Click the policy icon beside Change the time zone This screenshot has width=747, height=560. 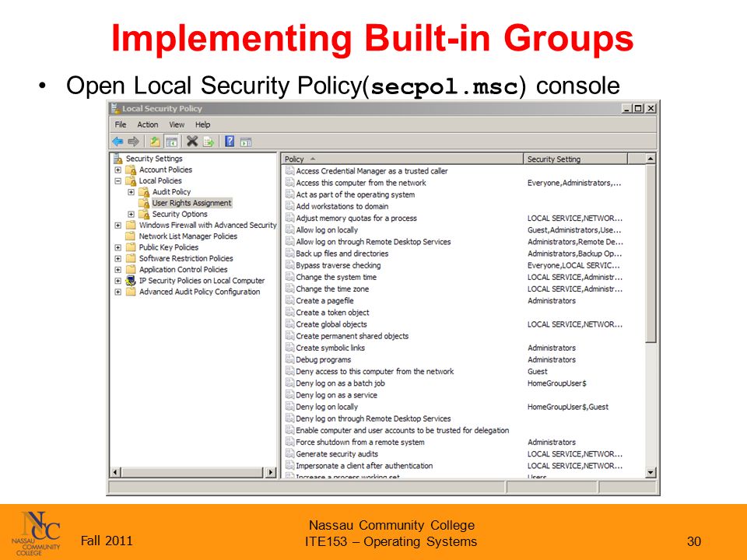click(x=289, y=289)
